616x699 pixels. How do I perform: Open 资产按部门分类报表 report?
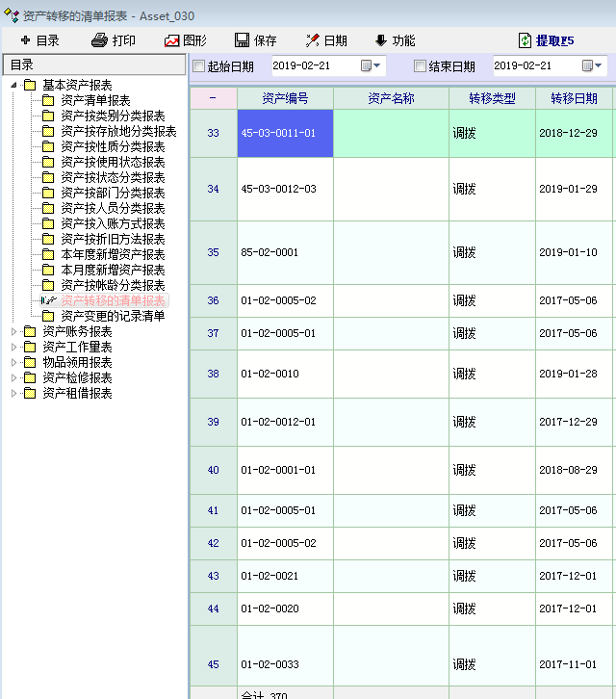pos(113,193)
